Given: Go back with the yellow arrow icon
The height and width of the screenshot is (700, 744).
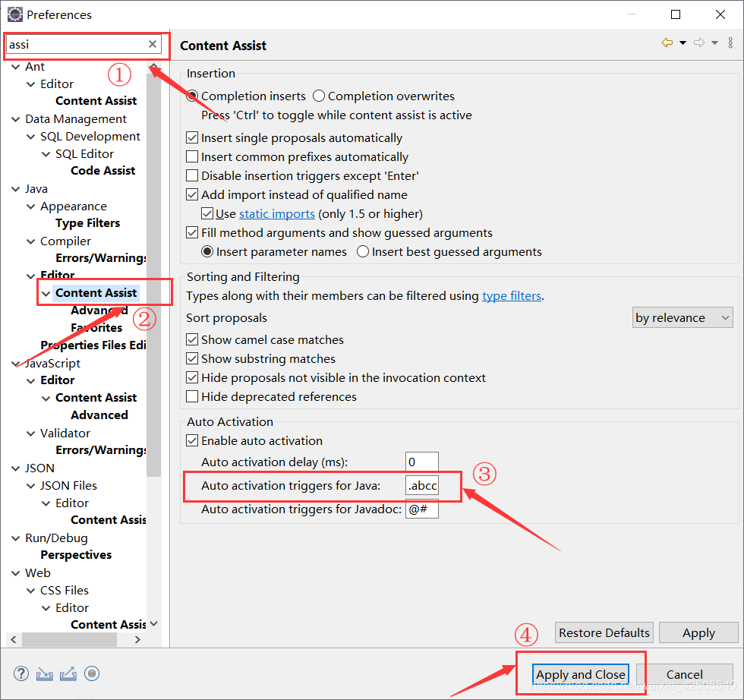Looking at the screenshot, I should (667, 43).
